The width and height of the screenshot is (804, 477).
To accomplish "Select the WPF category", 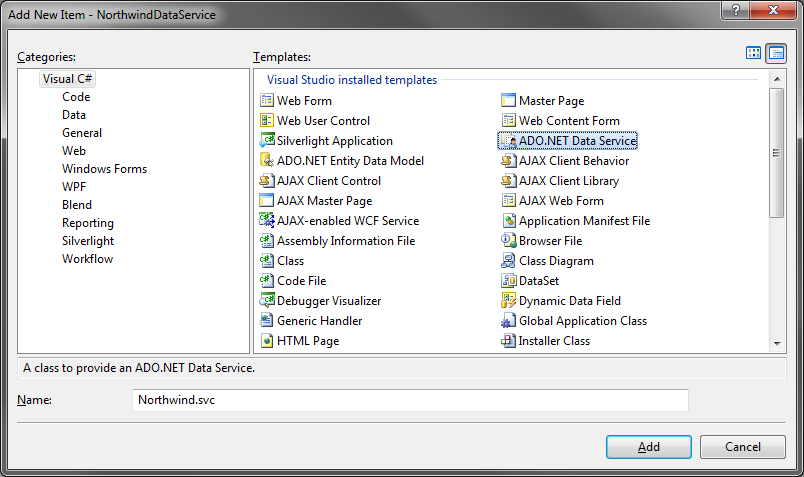I will (x=74, y=187).
